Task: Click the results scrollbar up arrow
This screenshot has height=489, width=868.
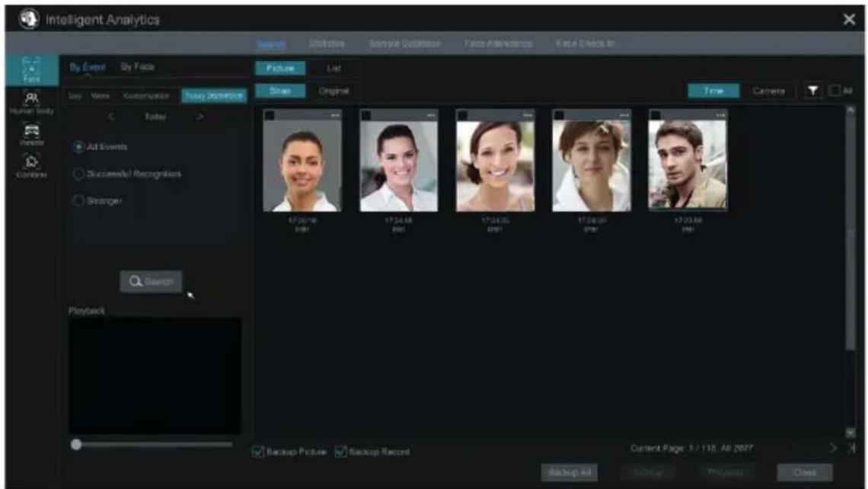Action: [x=850, y=110]
